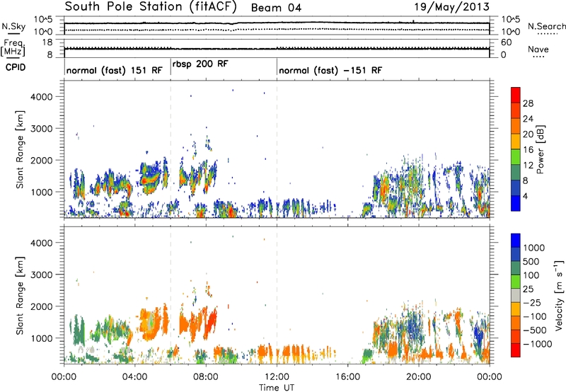Click the '20:00' time axis tick label
The image size is (566, 392).
pyautogui.click(x=419, y=377)
